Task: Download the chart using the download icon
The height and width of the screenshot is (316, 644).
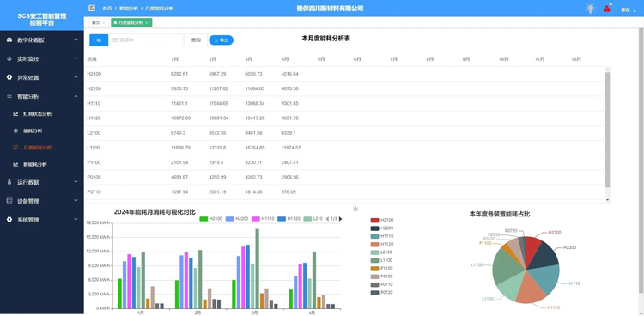Action: (355, 209)
